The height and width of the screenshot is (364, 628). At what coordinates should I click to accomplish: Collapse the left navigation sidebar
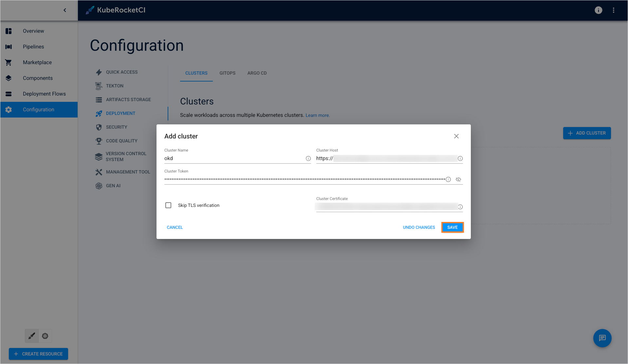65,10
